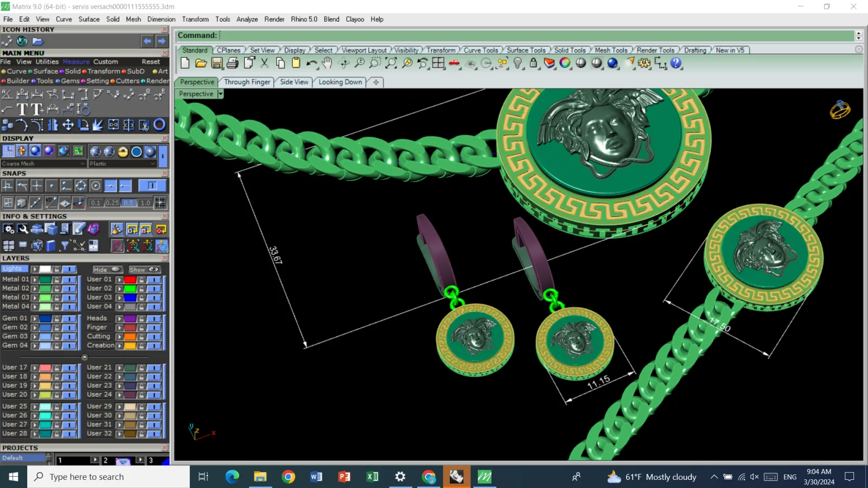The height and width of the screenshot is (488, 868).
Task: Click the Icon History back arrow
Action: (x=147, y=41)
